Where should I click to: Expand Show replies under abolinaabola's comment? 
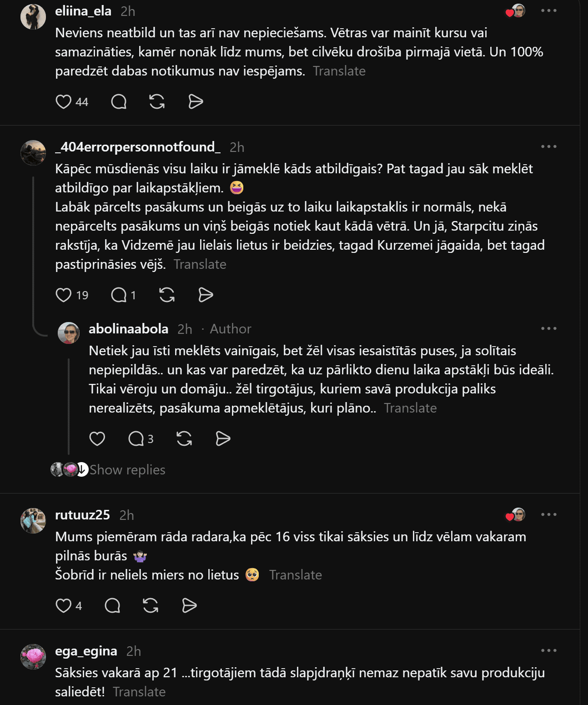127,469
